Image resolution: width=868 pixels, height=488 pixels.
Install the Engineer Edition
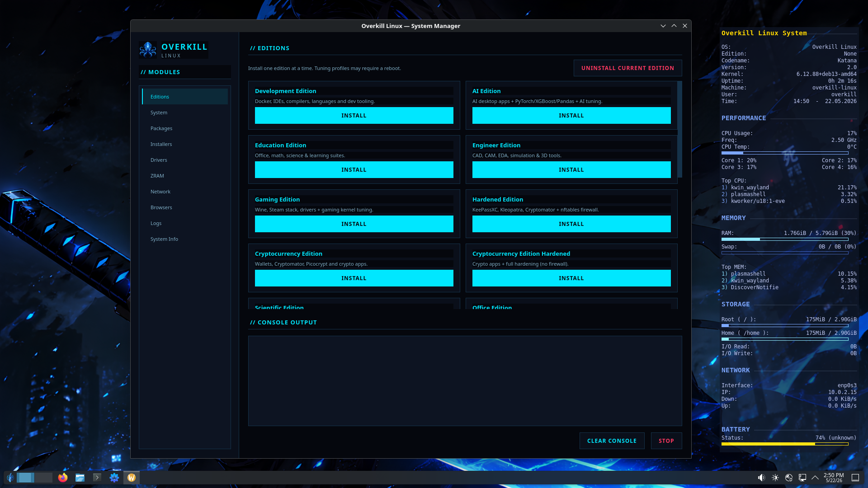coord(571,169)
